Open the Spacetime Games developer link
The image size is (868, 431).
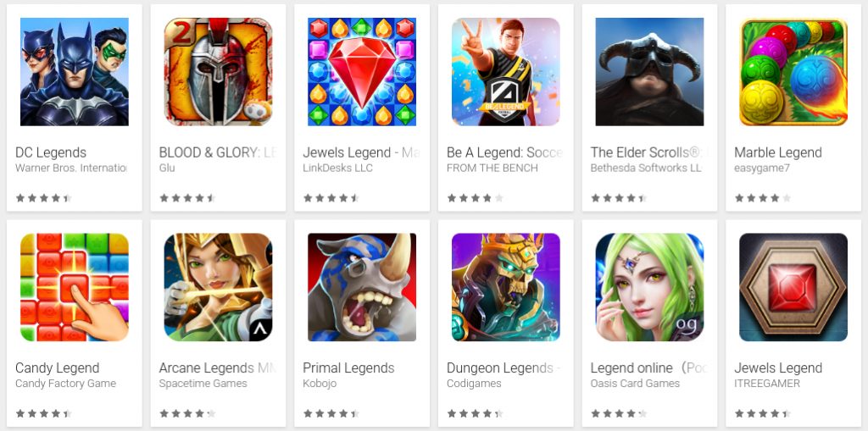click(203, 384)
